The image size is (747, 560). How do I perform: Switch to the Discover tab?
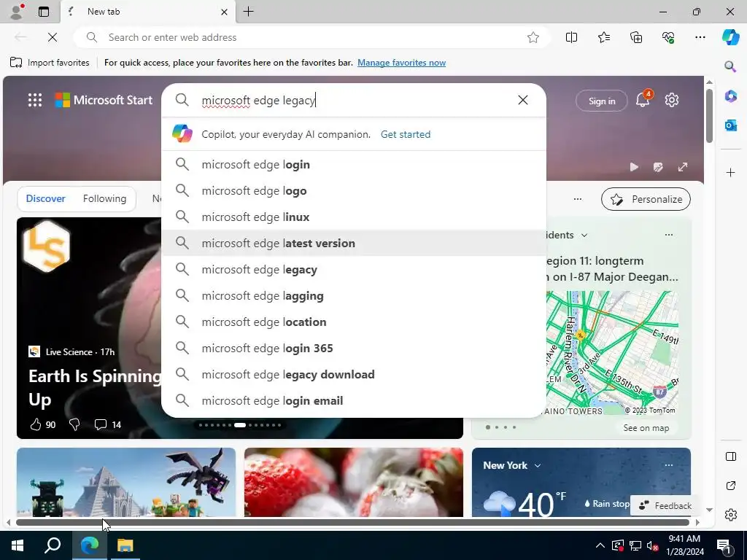pos(45,198)
